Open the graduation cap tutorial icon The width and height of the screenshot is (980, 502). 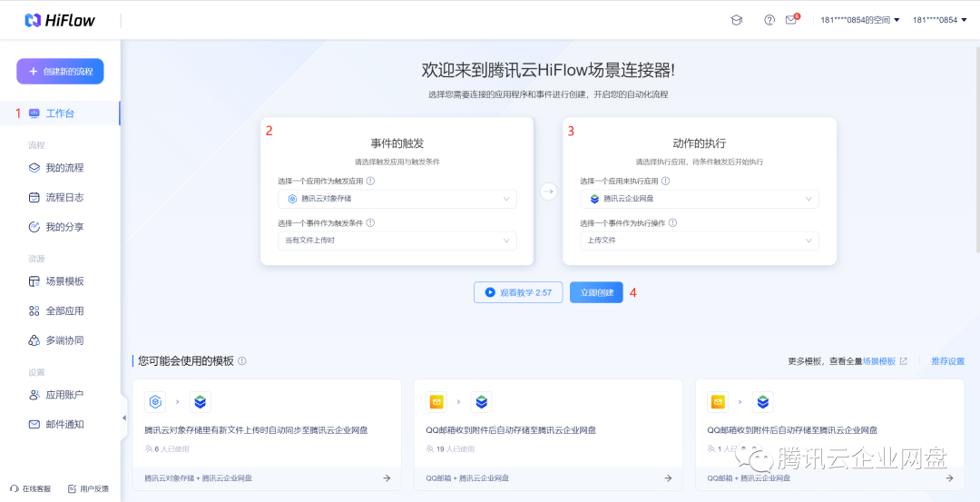[x=736, y=20]
